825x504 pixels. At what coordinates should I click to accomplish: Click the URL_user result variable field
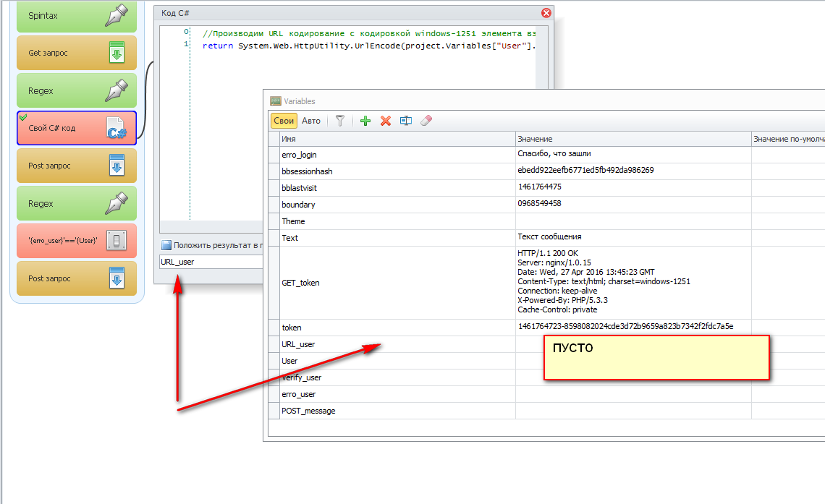(x=210, y=262)
